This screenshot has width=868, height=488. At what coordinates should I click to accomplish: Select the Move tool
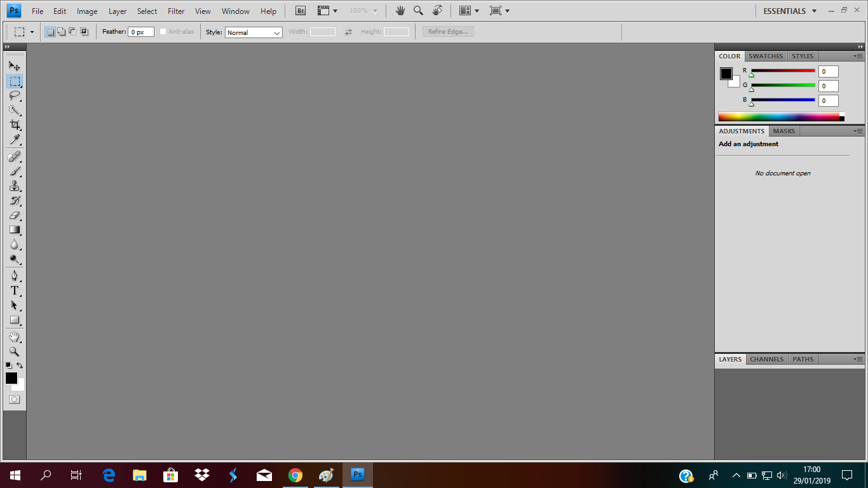(15, 65)
